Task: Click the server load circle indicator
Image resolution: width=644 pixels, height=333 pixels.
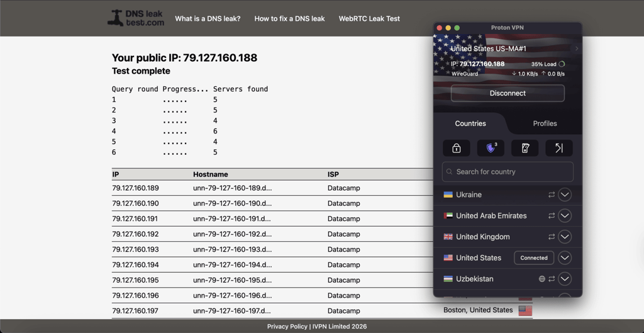Action: tap(562, 64)
